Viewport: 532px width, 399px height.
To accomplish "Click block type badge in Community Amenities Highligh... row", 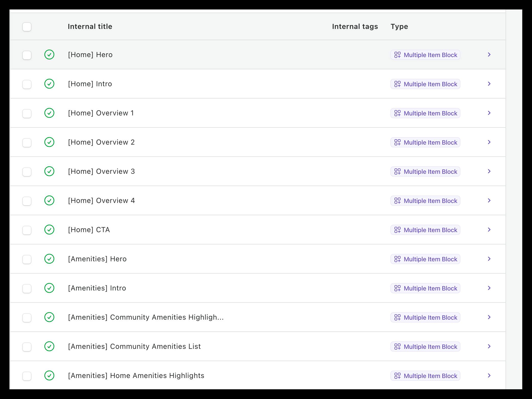I will pyautogui.click(x=425, y=317).
